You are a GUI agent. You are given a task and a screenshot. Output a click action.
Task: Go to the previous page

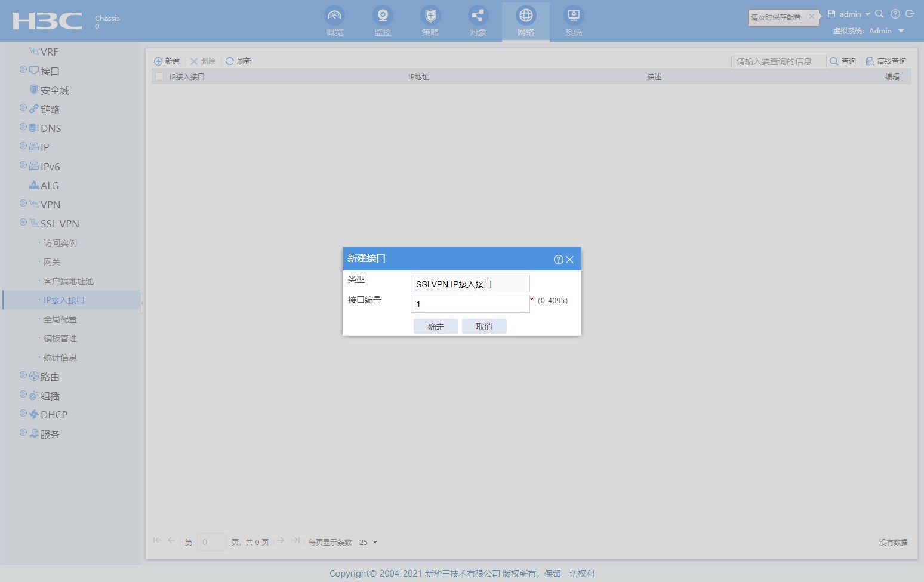pos(171,540)
